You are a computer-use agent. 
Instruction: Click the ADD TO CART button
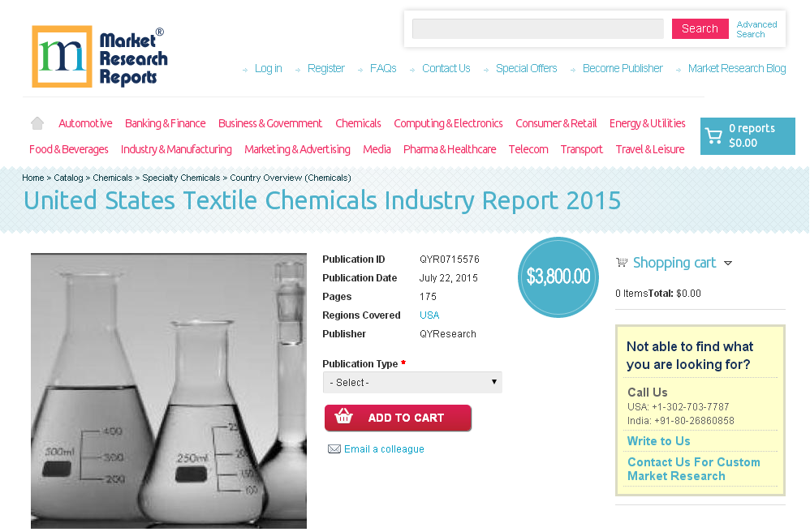[398, 417]
